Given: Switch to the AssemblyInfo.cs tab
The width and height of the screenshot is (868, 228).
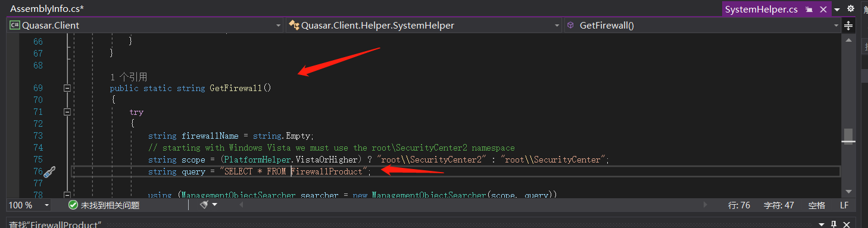Looking at the screenshot, I should coord(46,8).
